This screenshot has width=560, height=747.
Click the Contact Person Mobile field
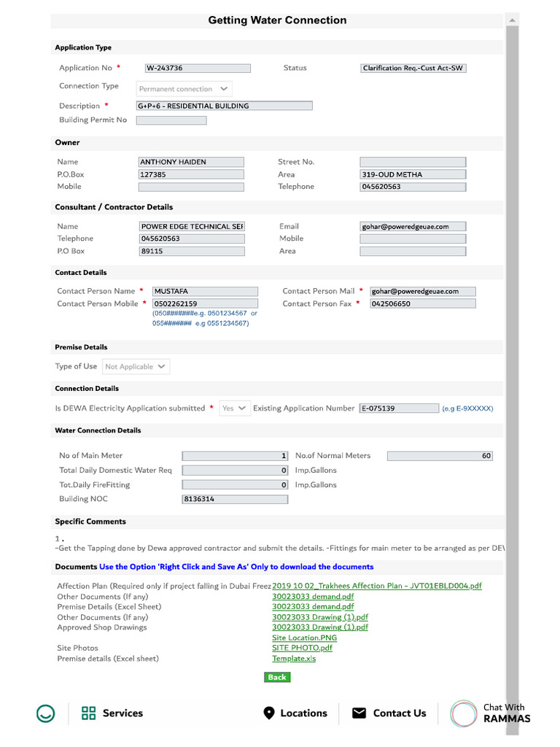[x=205, y=303]
